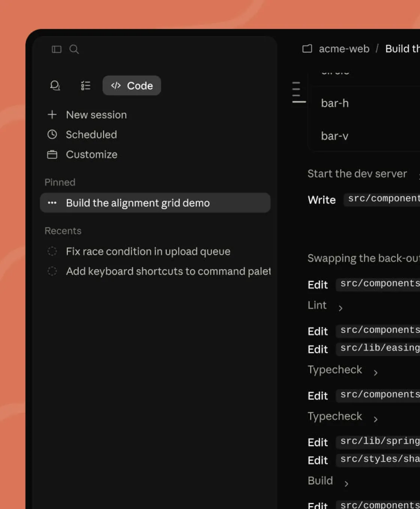The width and height of the screenshot is (420, 509).
Task: Switch to the task list icon tab
Action: 85,85
